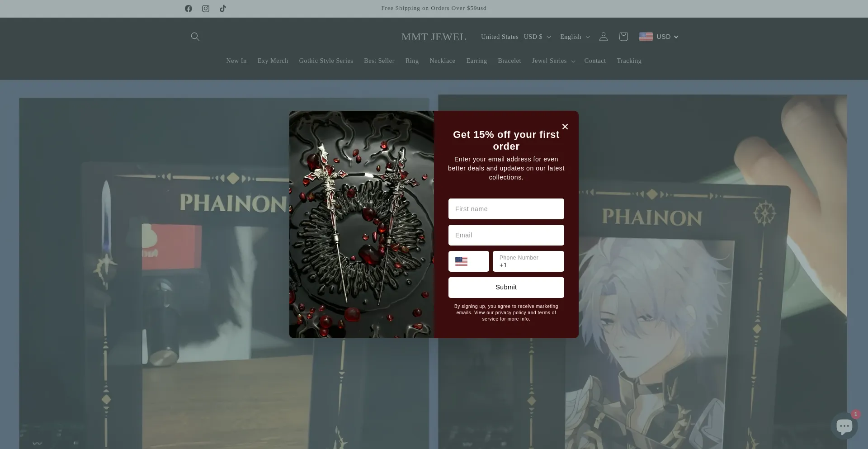Viewport: 868px width, 449px height.
Task: Open the Bracelet category
Action: (x=509, y=61)
